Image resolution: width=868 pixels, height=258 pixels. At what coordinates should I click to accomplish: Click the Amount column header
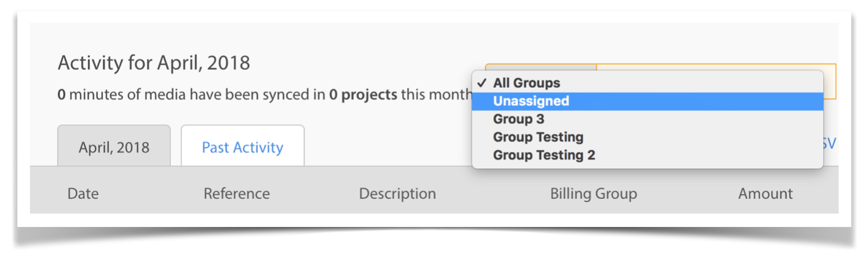[x=765, y=193]
